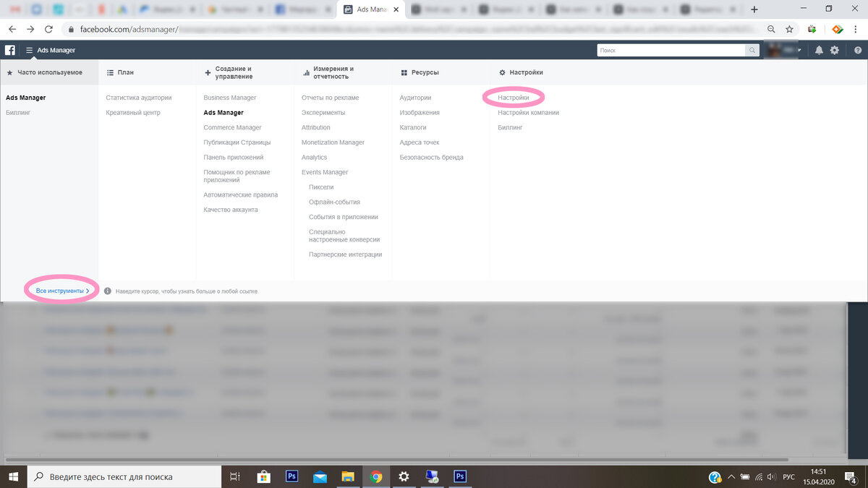Open the notifications bell icon

pyautogui.click(x=820, y=50)
